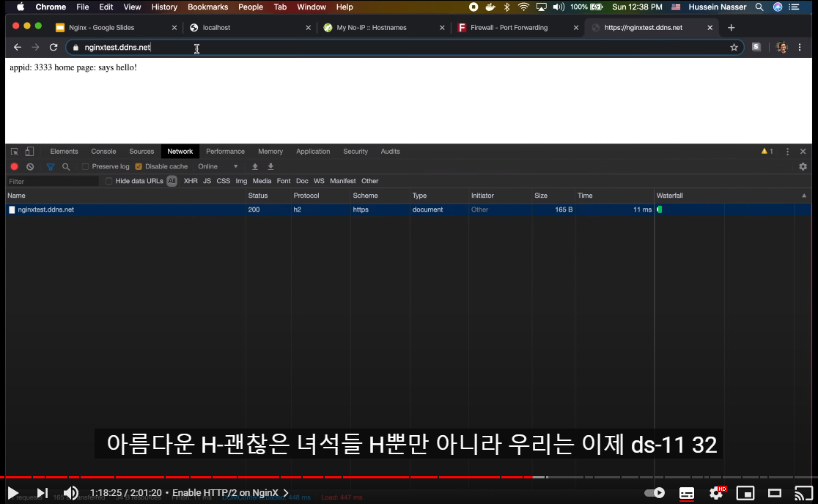Close the DevTools panel
This screenshot has height=504, width=818.
pyautogui.click(x=803, y=152)
